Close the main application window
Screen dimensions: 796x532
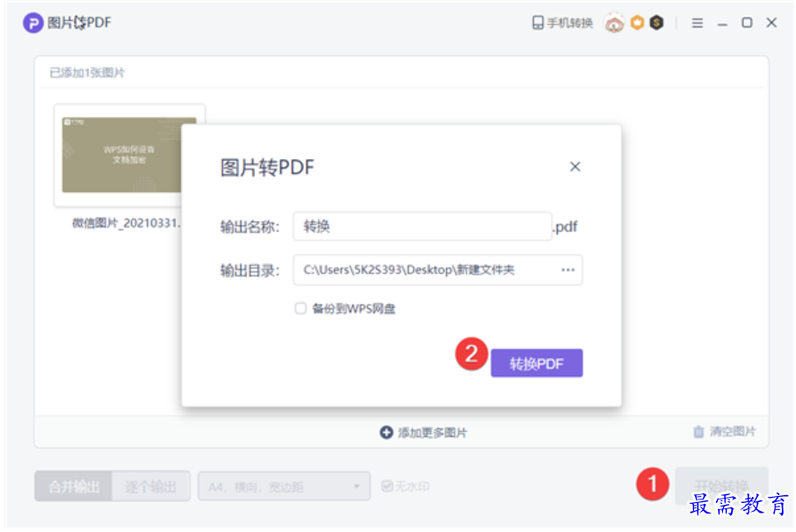click(x=771, y=22)
